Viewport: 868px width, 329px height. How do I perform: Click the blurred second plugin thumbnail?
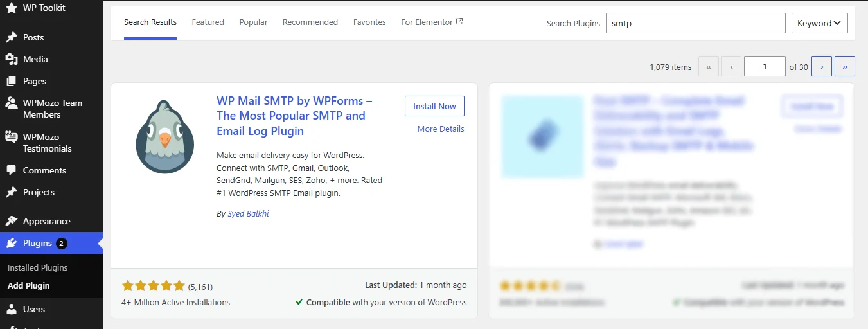click(543, 136)
